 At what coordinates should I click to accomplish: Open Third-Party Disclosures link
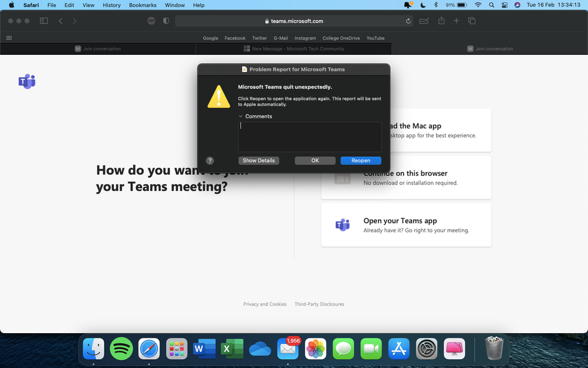pos(319,304)
